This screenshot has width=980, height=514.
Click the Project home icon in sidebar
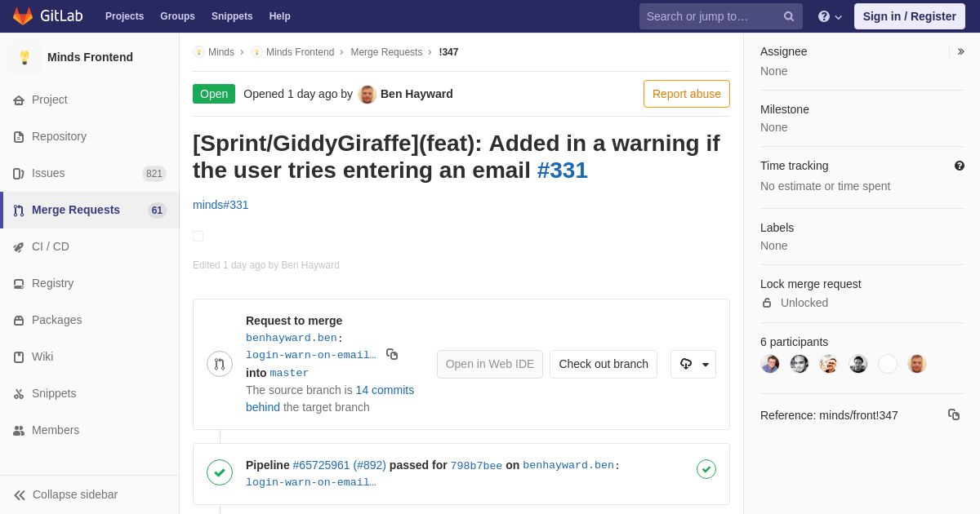coord(19,100)
